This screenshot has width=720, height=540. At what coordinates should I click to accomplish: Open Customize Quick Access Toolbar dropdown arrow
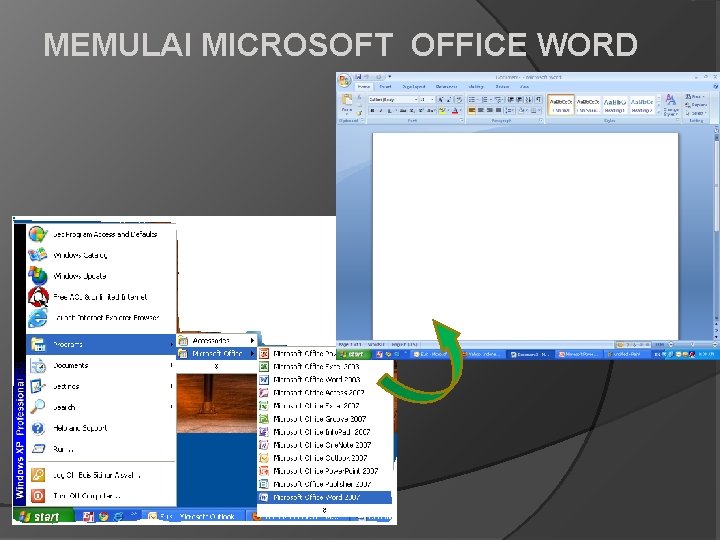point(389,77)
